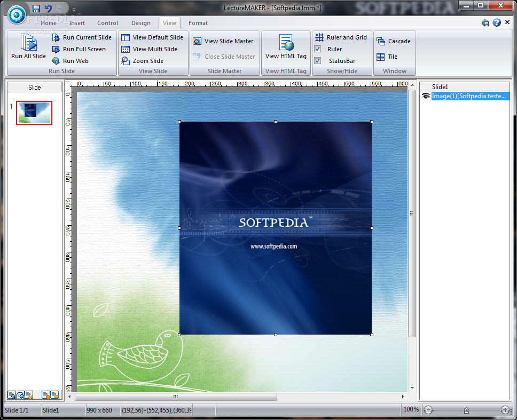Click the Undo arrow in the title bar

click(48, 9)
